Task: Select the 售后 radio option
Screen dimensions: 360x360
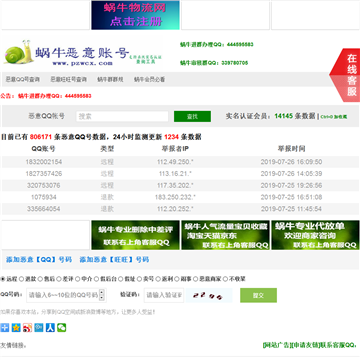Action: 40,279
